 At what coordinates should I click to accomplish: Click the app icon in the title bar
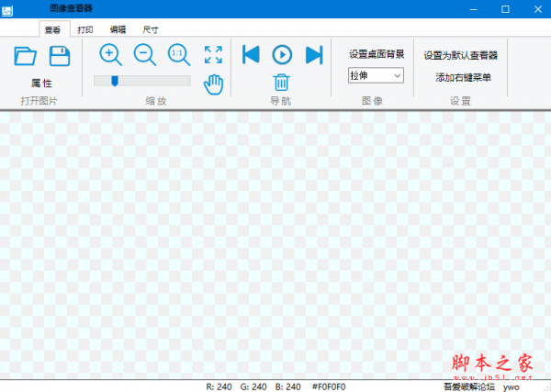pyautogui.click(x=7, y=10)
